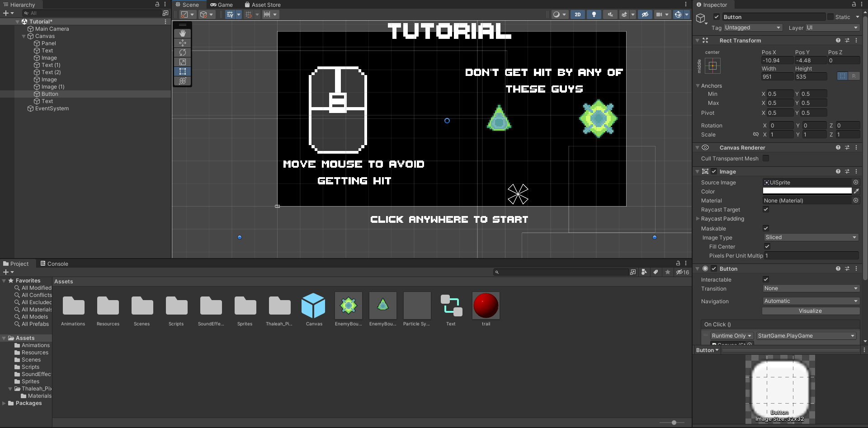Toggle raw edit mode R button
This screenshot has width=868, height=428.
(x=854, y=76)
